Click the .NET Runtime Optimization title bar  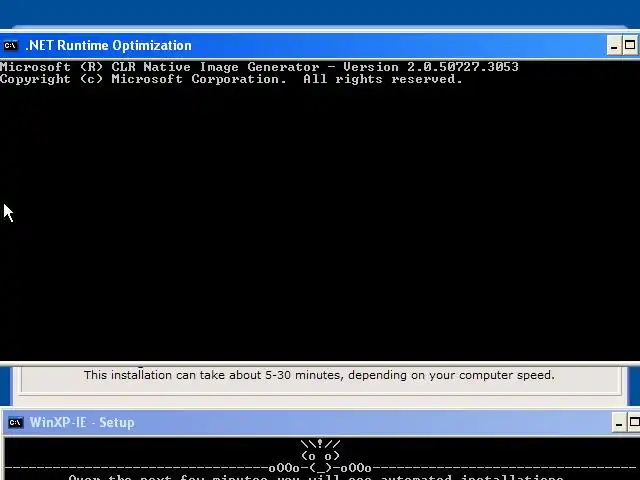tap(320, 45)
